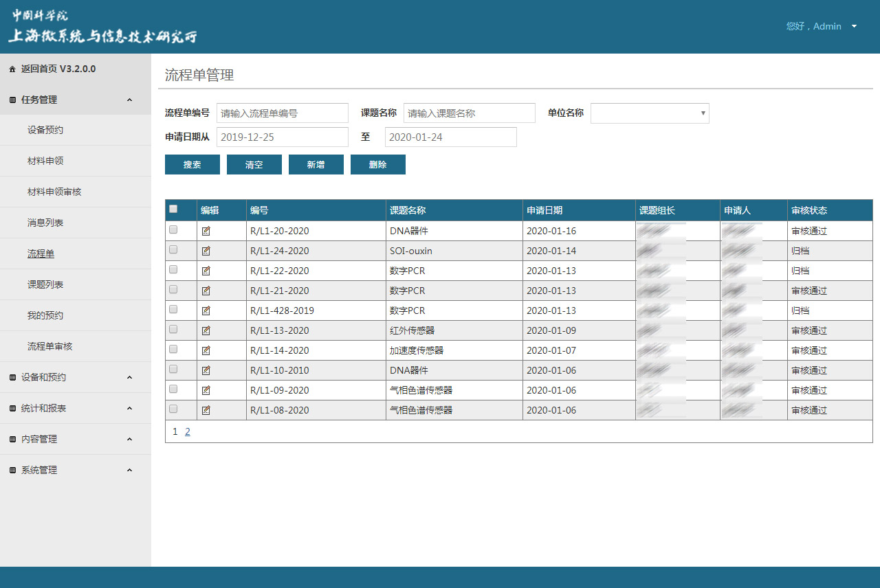Check the box for row R/L1-24-2020
The image size is (880, 588).
tap(173, 250)
